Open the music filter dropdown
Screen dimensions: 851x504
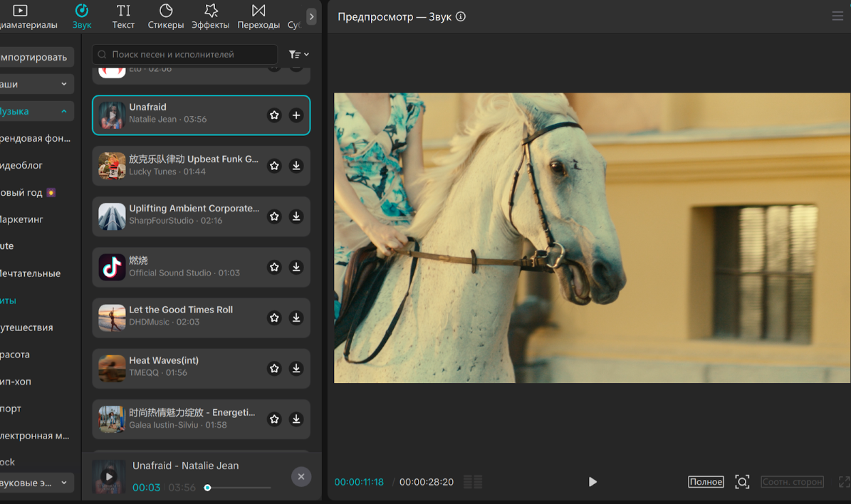coord(298,54)
